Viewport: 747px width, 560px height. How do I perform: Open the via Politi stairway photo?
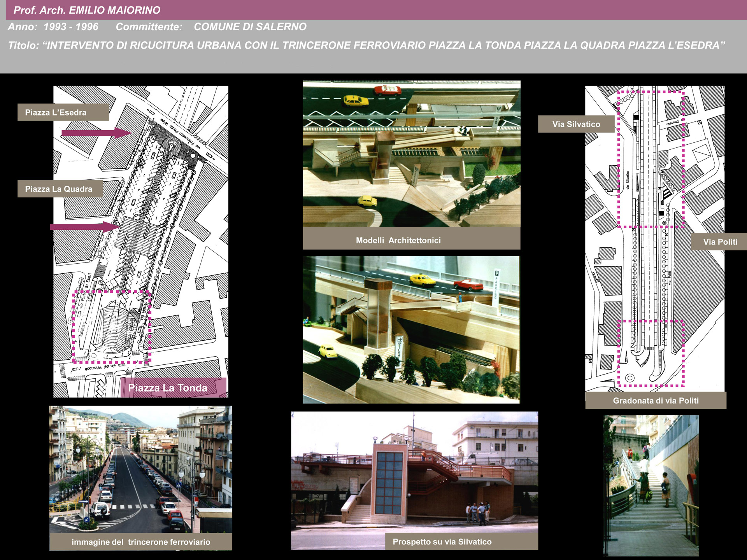coord(651,485)
